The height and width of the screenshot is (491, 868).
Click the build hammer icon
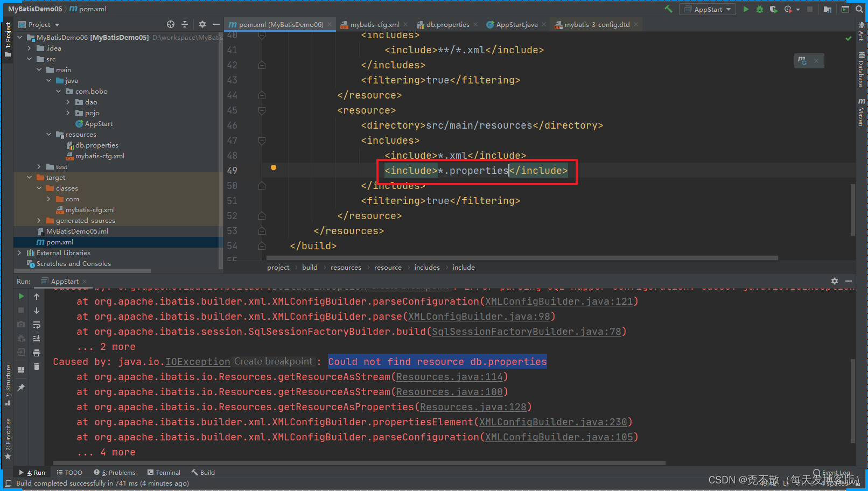pos(669,9)
